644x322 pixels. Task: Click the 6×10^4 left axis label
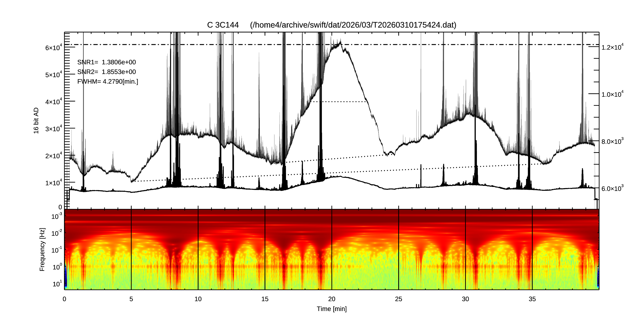pyautogui.click(x=53, y=47)
